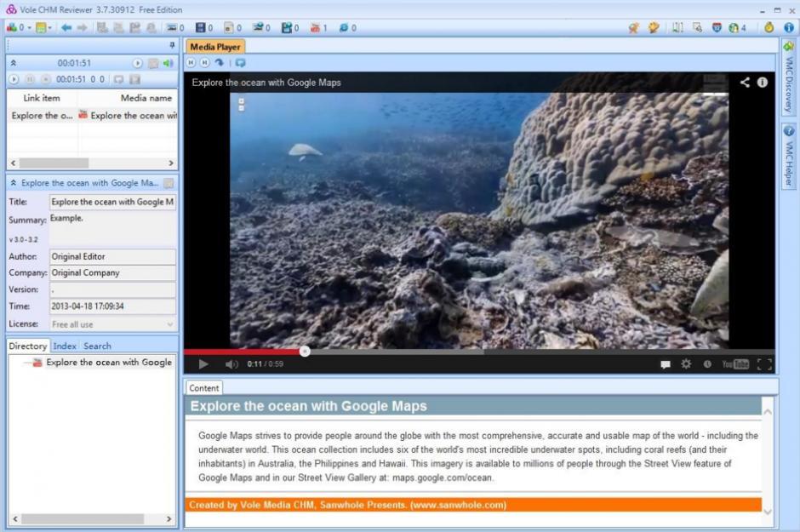
Task: Click the video title at the top of the player
Action: pyautogui.click(x=266, y=82)
